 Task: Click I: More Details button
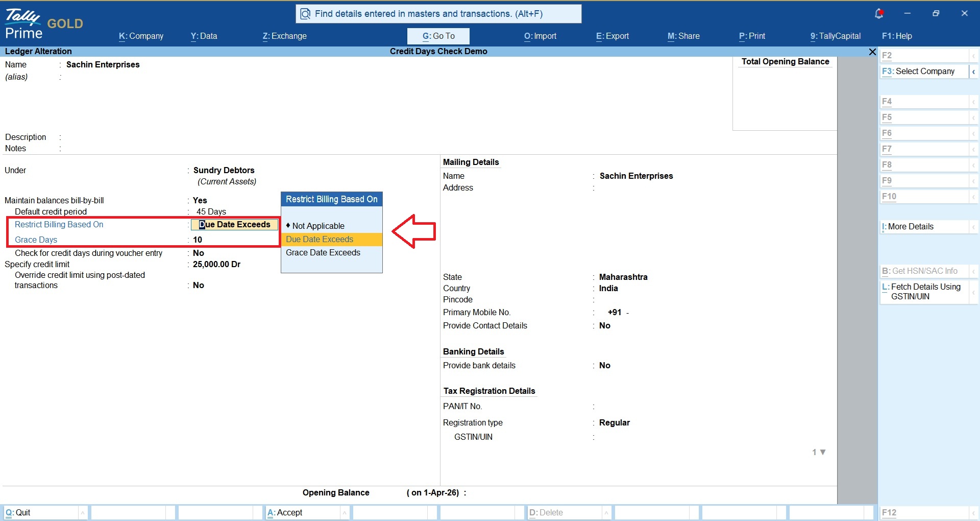coord(924,227)
